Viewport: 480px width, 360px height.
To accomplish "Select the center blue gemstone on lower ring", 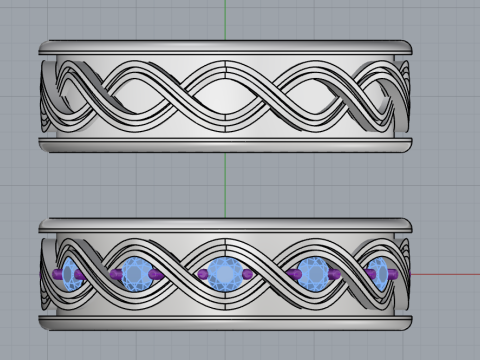I will coord(225,274).
